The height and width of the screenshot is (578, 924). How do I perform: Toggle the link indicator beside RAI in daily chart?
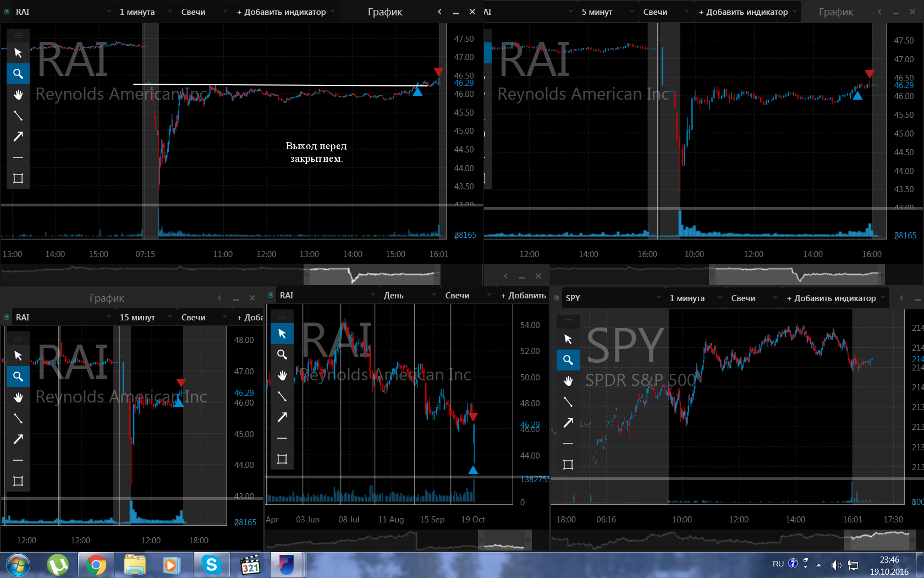point(271,295)
